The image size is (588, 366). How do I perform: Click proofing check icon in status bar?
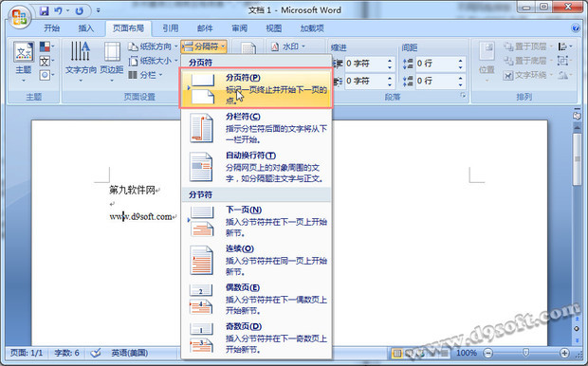click(96, 353)
